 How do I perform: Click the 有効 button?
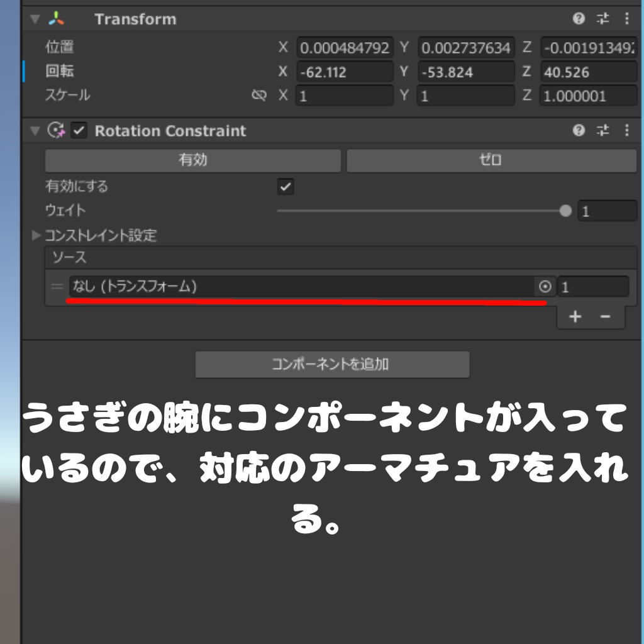pos(192,160)
